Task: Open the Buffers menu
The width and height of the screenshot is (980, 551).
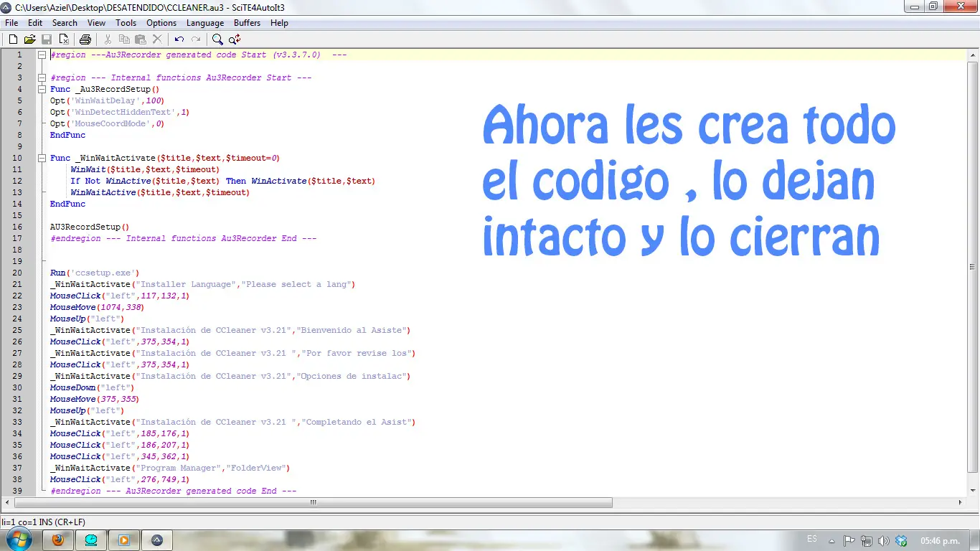Action: coord(248,23)
